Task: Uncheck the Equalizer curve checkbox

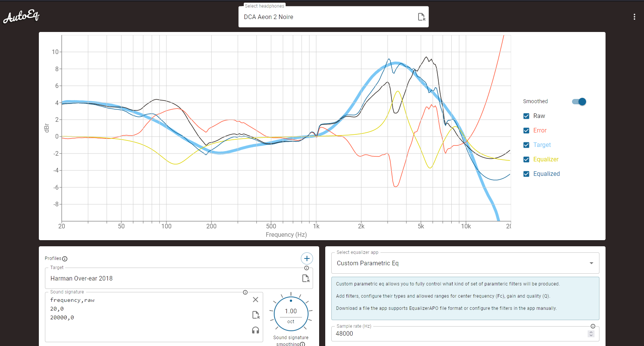Action: tap(526, 159)
